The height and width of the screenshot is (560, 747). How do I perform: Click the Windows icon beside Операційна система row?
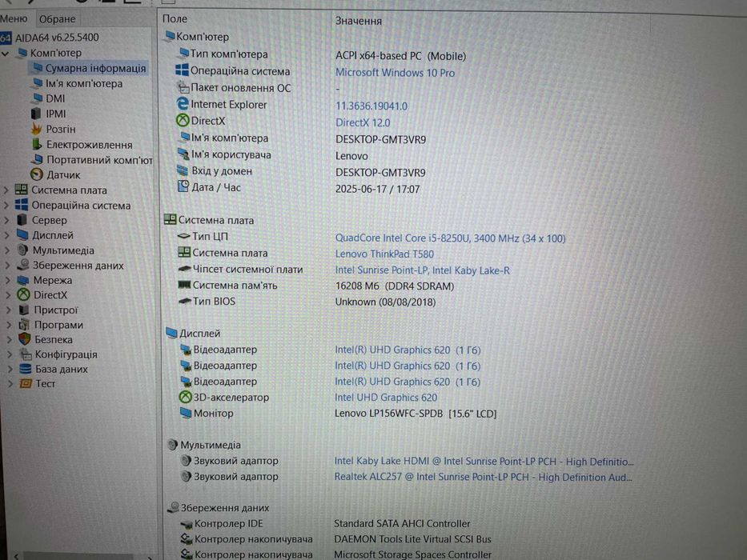coord(182,70)
